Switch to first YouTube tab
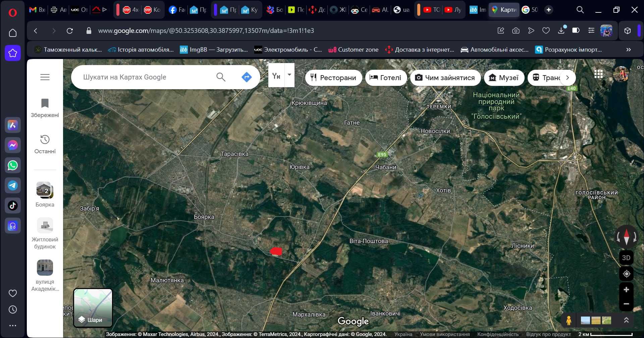 coord(432,10)
